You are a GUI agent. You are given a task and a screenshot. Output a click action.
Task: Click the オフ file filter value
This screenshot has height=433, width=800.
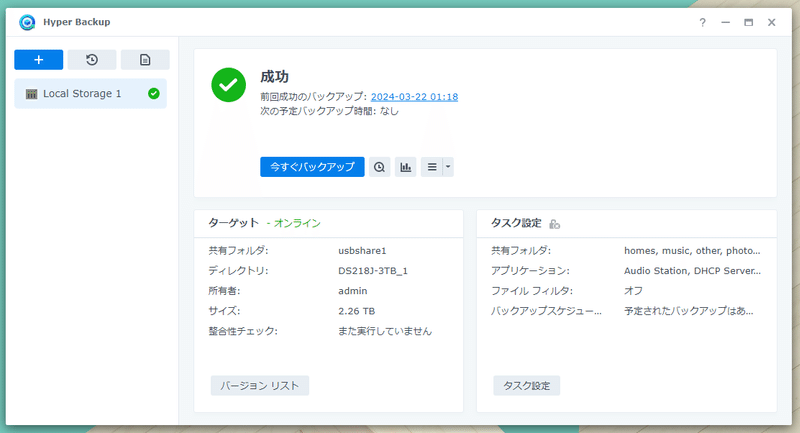633,291
